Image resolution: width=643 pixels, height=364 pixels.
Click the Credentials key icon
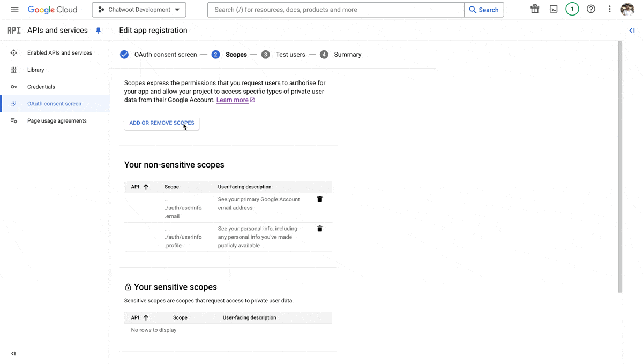click(14, 87)
